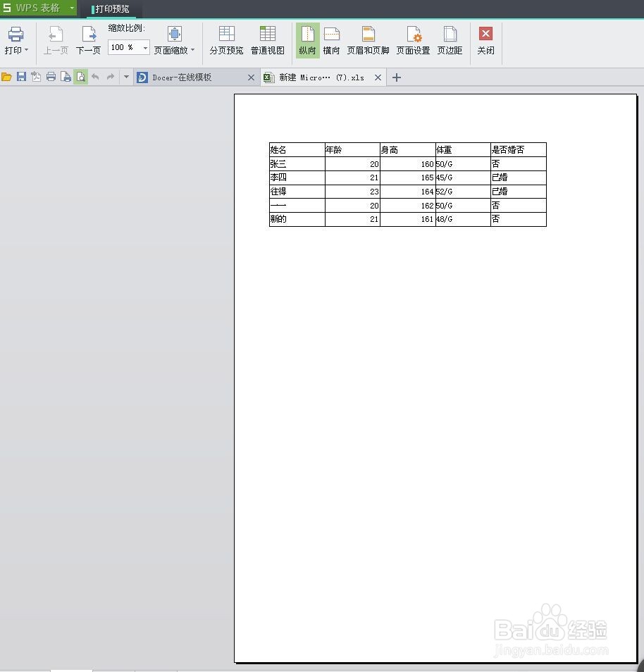Click the 是否婚否 header cell
644x672 pixels.
[x=519, y=150]
